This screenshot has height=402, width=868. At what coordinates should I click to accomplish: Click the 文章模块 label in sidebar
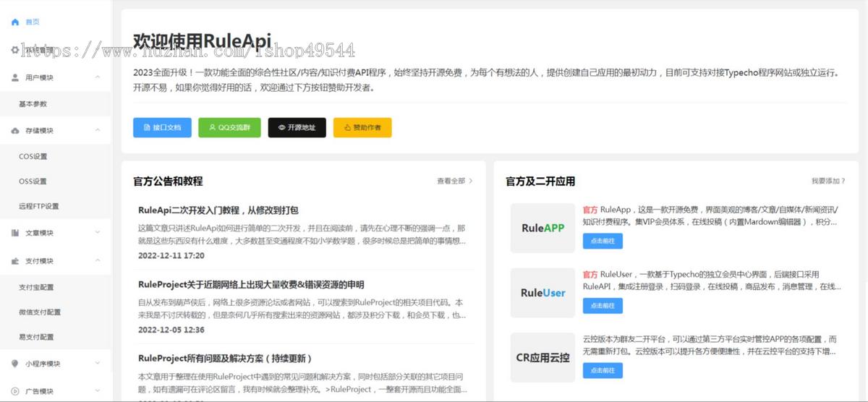pos(39,233)
